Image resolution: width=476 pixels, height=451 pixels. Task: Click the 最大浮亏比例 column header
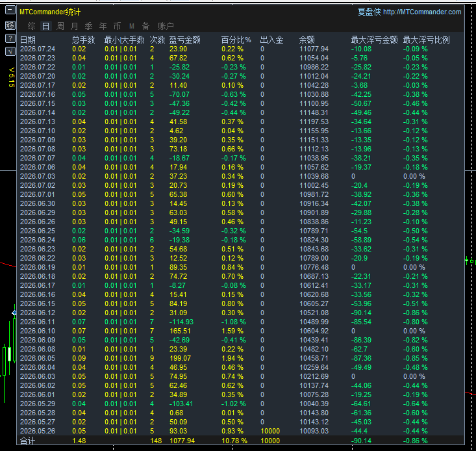click(x=426, y=40)
